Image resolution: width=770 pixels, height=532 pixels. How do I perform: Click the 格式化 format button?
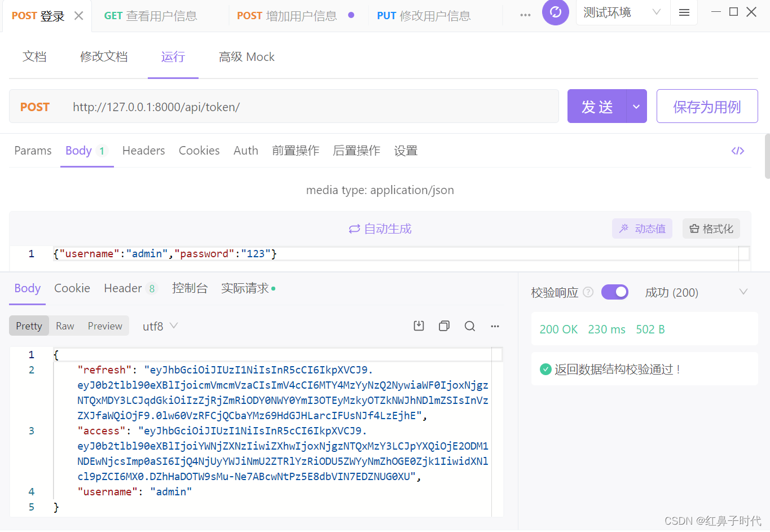tap(711, 228)
